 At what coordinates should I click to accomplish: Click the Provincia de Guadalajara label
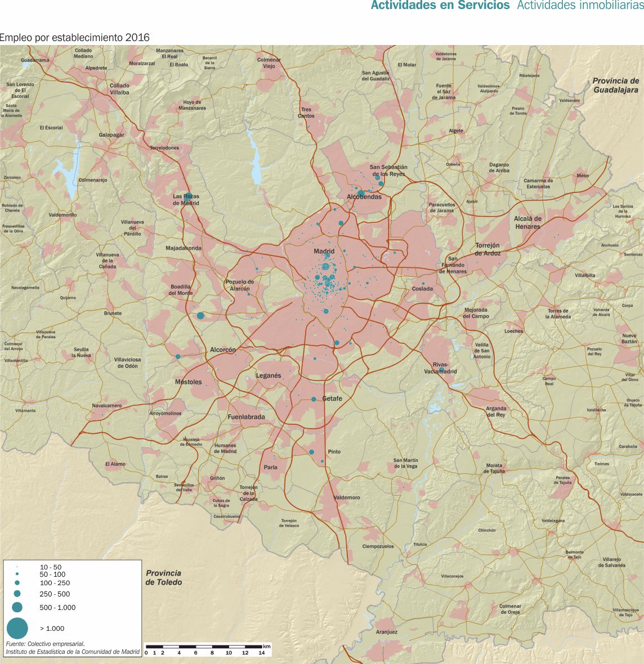click(615, 86)
